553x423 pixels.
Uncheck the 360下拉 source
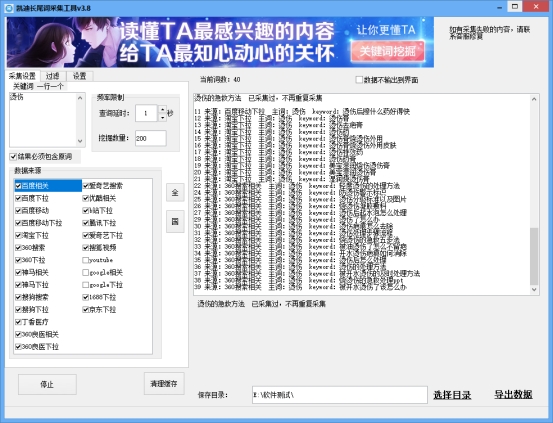18,260
